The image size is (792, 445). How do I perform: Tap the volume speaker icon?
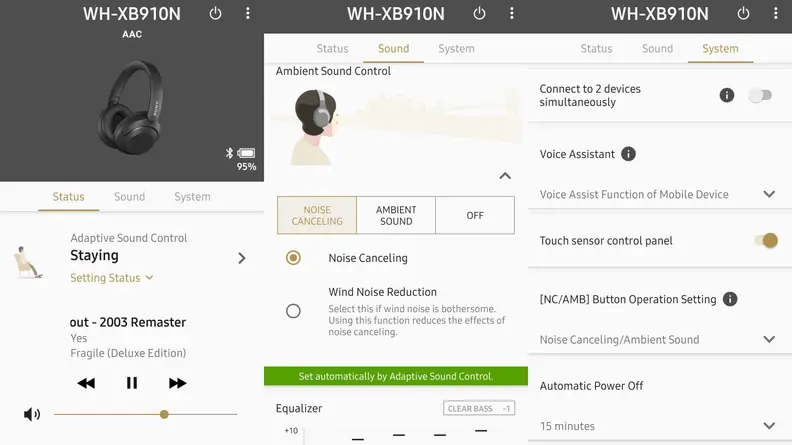pos(32,415)
